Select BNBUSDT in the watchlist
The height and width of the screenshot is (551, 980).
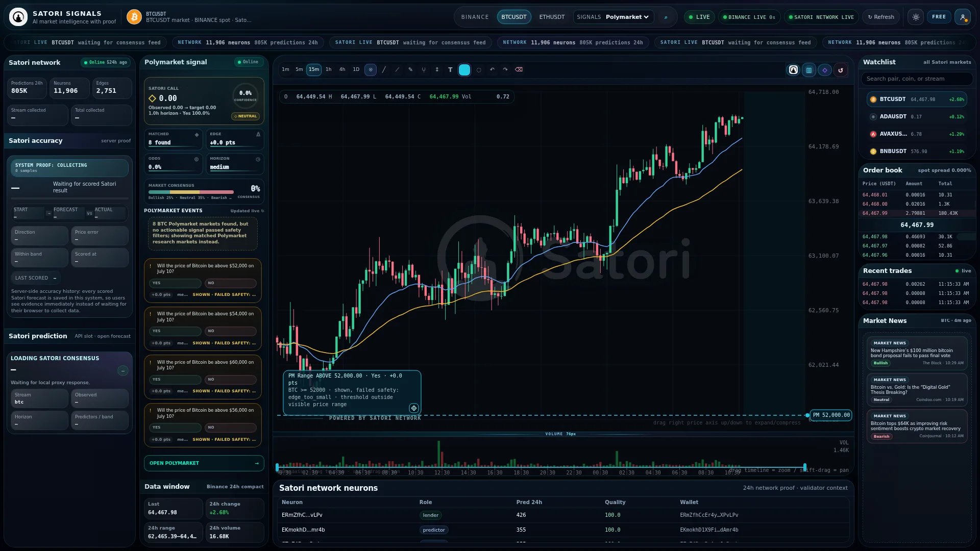point(917,152)
